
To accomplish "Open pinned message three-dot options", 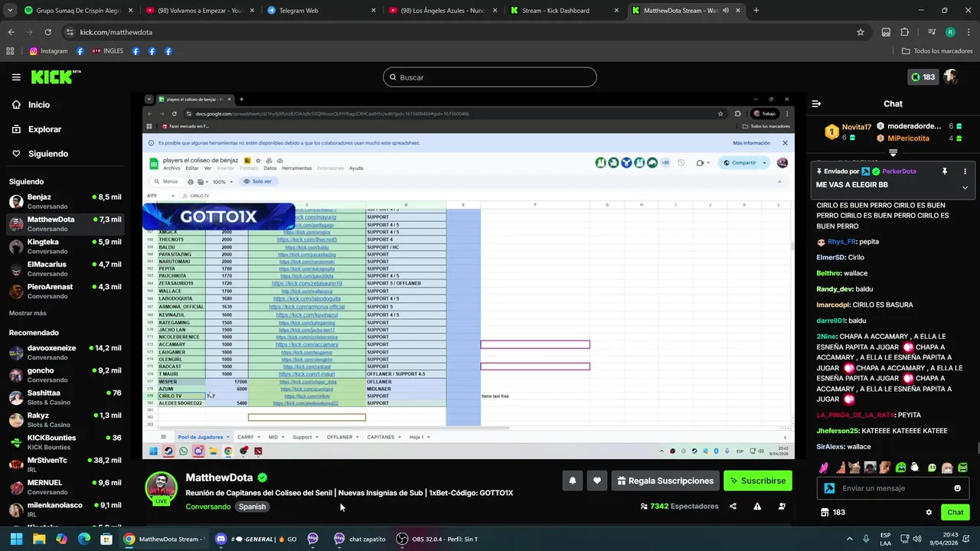I will (965, 171).
